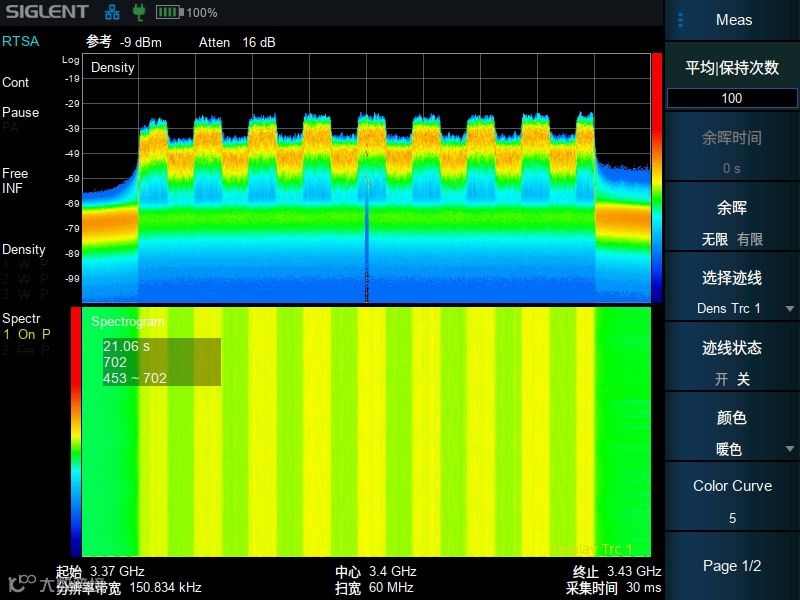Click the green power plug icon
Image resolution: width=800 pixels, height=600 pixels.
pyautogui.click(x=138, y=12)
